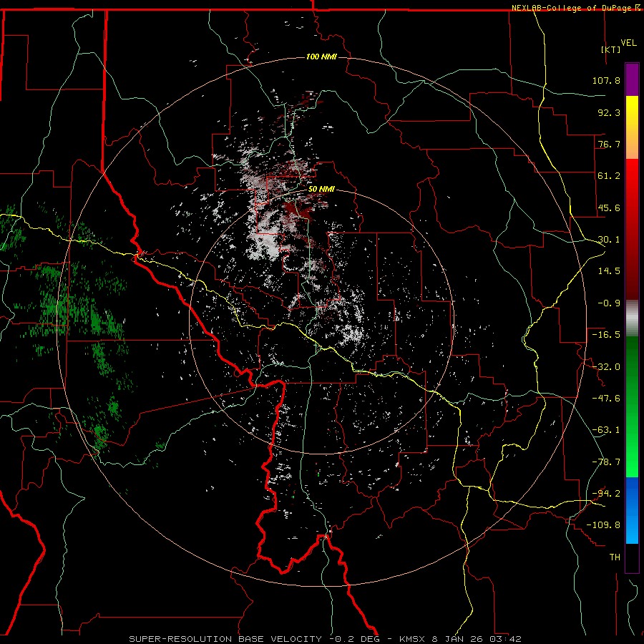Click the TH threshold label
Viewport: 644px width, 644px height.
pyautogui.click(x=615, y=557)
